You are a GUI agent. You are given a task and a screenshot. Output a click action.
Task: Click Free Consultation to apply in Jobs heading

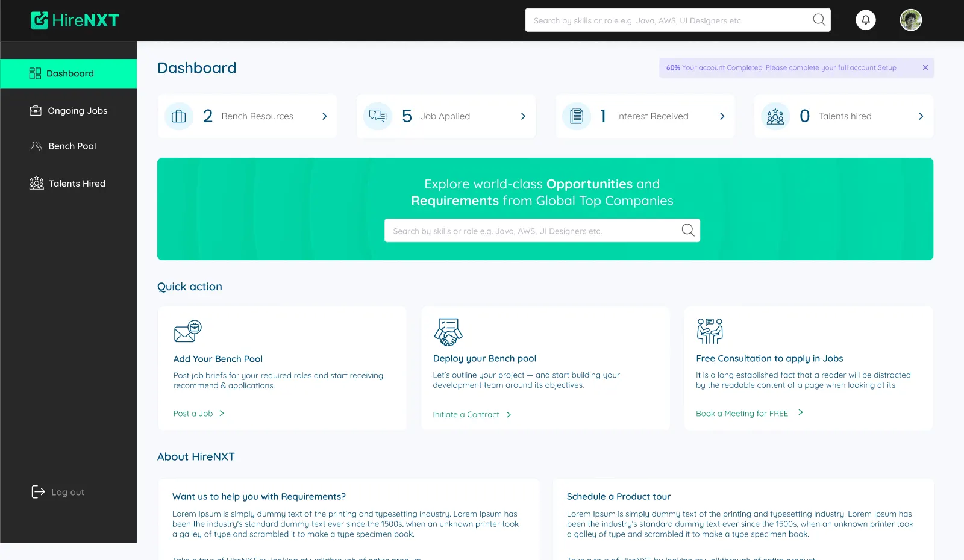click(x=769, y=358)
